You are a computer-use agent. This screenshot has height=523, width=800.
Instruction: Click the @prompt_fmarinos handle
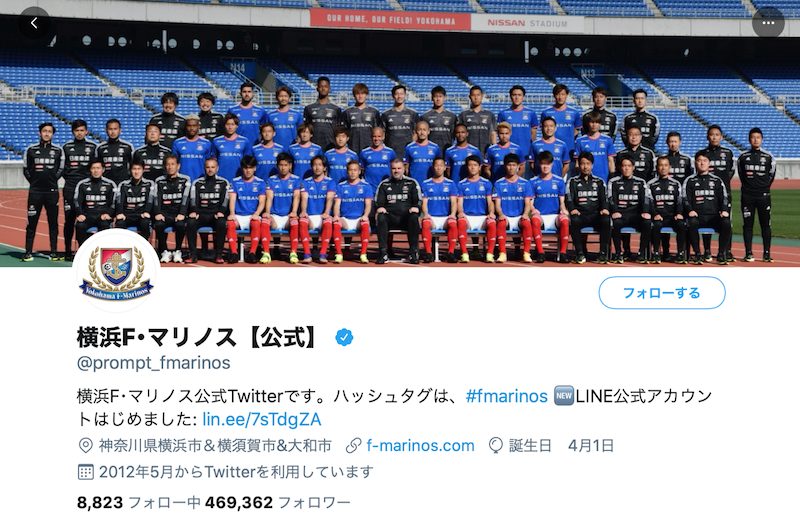pos(154,363)
